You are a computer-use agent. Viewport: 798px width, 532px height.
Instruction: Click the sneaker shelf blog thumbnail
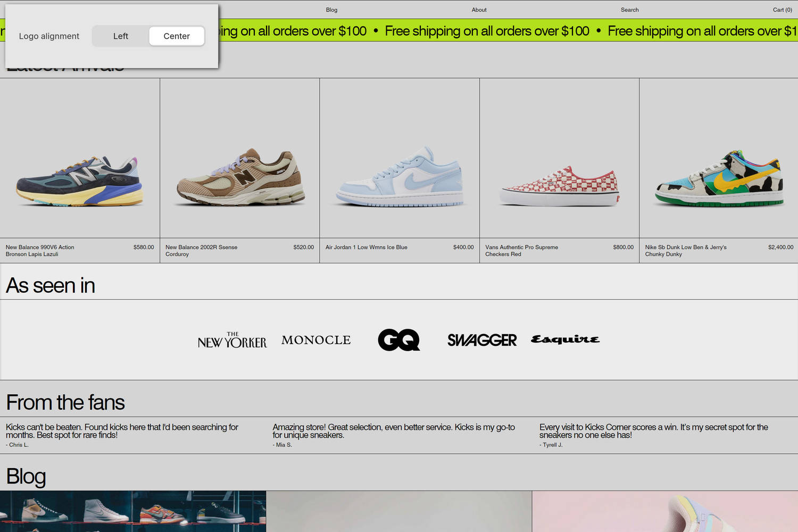point(133,511)
